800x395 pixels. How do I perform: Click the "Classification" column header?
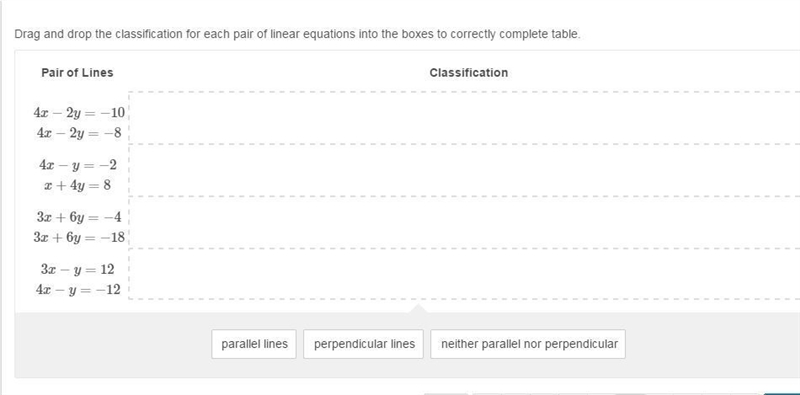pyautogui.click(x=468, y=72)
